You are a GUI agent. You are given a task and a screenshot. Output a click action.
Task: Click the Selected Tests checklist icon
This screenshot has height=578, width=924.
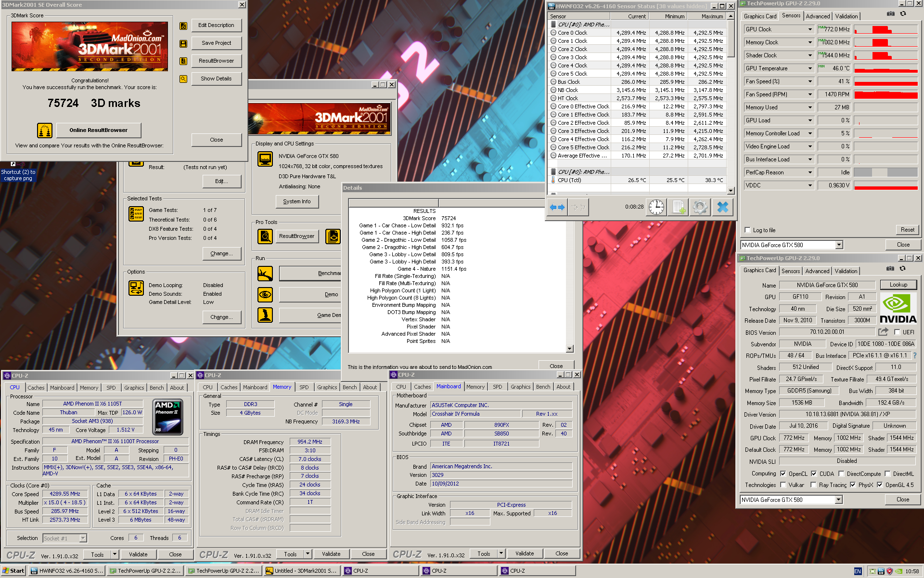136,213
